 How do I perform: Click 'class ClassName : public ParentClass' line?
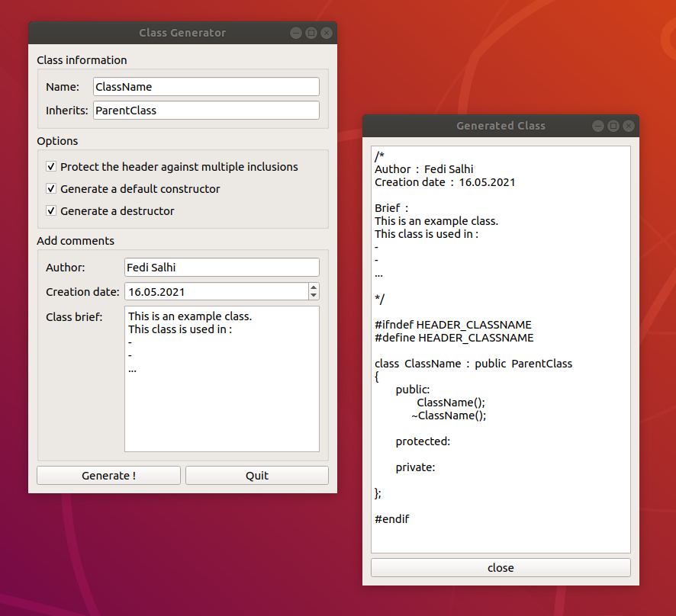coord(473,364)
